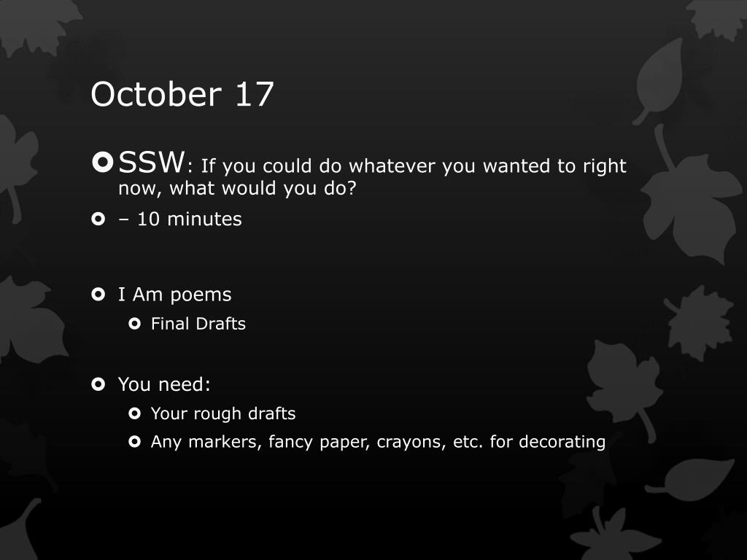Click the 'Your rough drafts' line
The width and height of the screenshot is (747, 560).
coord(223,414)
